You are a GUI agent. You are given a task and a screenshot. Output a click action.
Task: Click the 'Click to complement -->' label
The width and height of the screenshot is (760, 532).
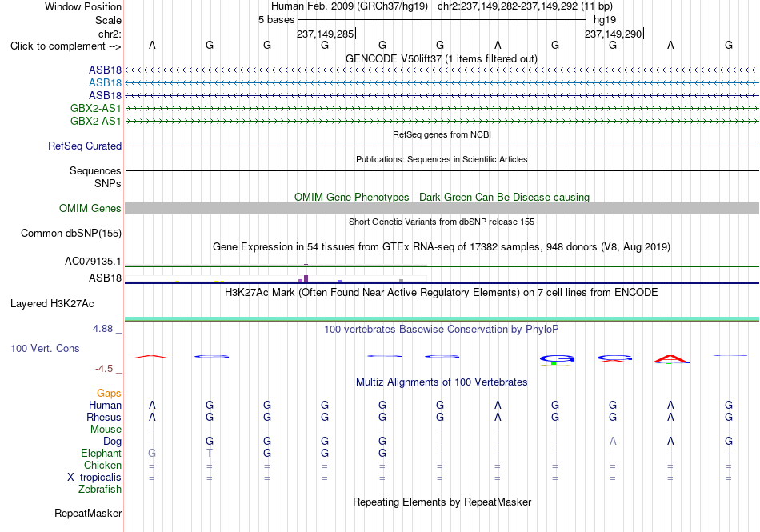(x=66, y=46)
